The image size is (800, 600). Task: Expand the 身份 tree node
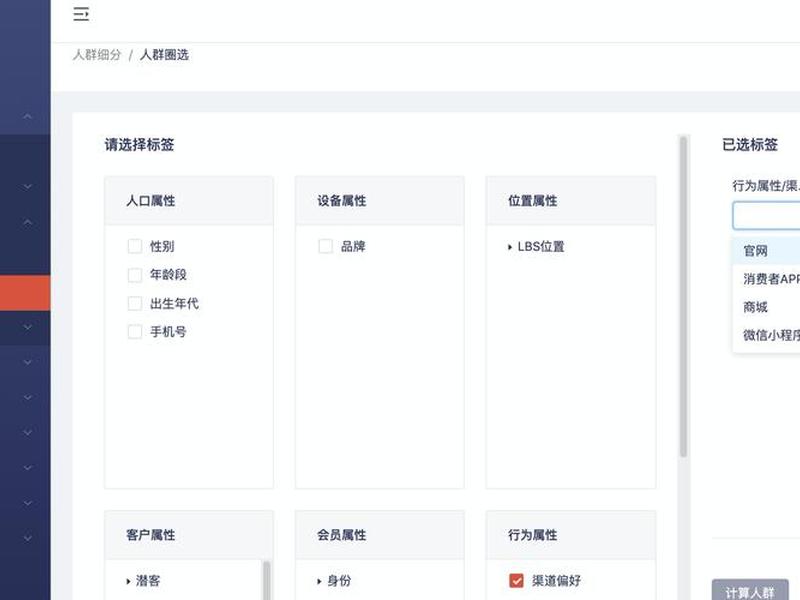pos(319,581)
